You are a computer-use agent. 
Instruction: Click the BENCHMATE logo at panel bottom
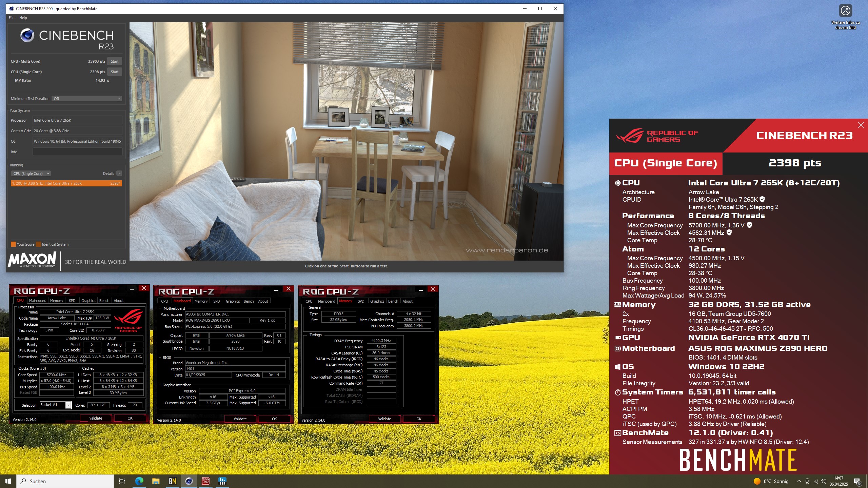point(738,460)
